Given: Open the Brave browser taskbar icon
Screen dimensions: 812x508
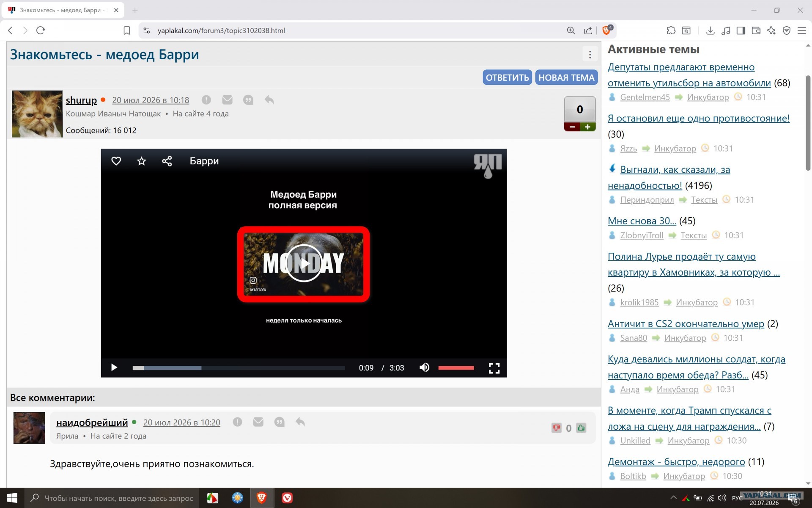Looking at the screenshot, I should (262, 498).
